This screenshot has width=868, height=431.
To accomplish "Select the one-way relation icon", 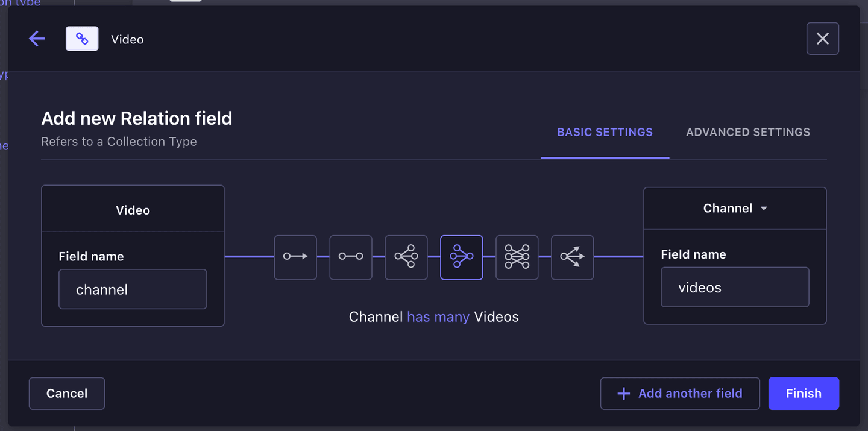I will [295, 257].
